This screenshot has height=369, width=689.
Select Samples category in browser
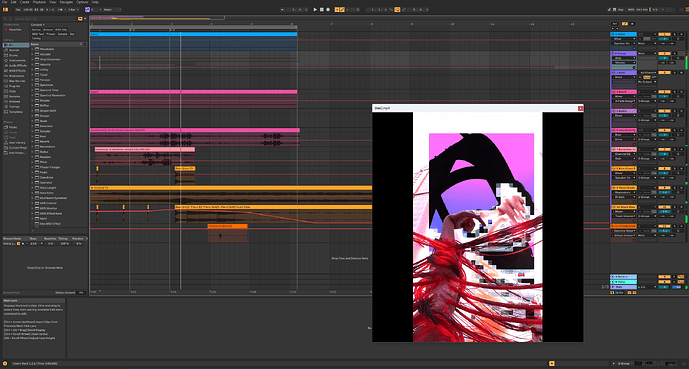15,96
